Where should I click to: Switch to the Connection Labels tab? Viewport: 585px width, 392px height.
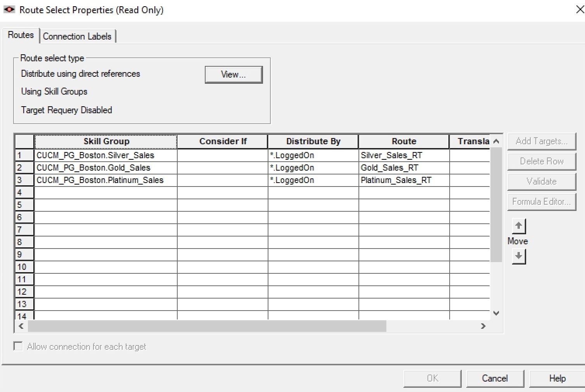click(77, 36)
